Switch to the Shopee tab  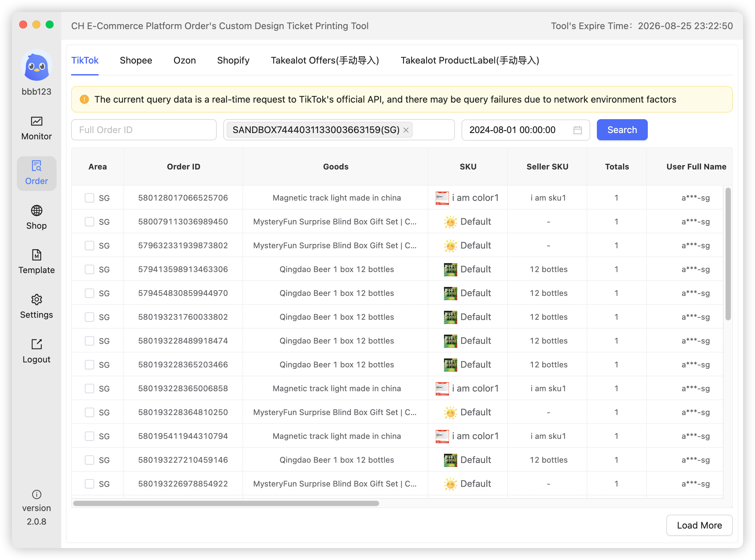point(136,61)
